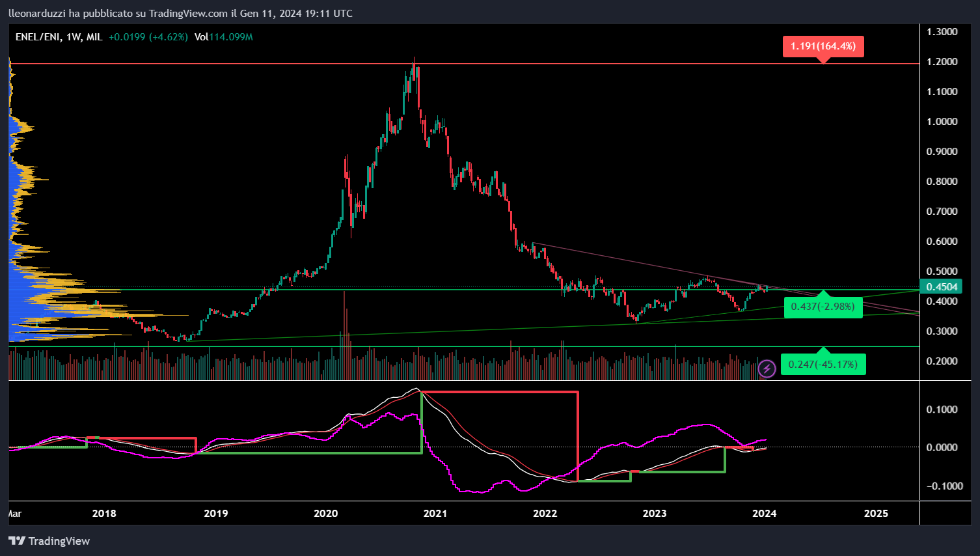Screen dimensions: 980x556
Task: Click the 0.8000 price axis label
Action: (x=942, y=182)
